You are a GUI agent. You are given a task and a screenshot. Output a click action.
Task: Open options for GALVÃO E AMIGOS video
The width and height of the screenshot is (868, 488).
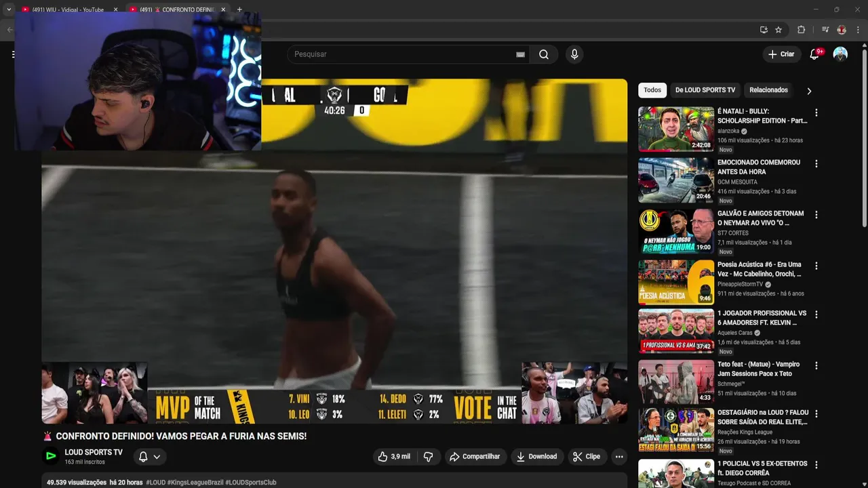816,215
